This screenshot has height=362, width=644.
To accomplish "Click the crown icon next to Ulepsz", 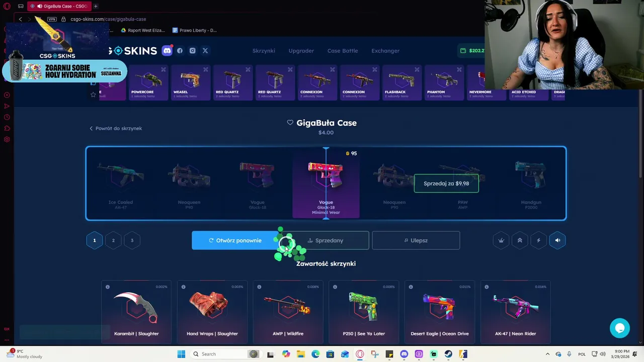I will [501, 240].
